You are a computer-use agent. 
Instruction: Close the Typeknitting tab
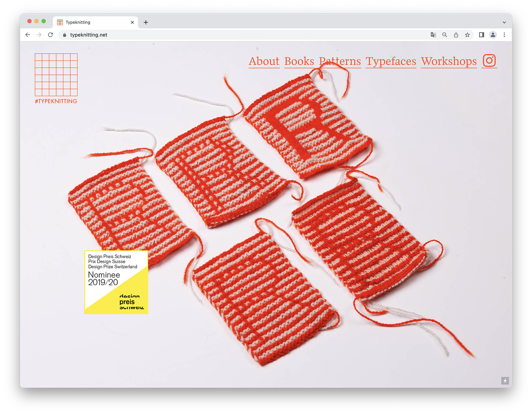pyautogui.click(x=132, y=22)
